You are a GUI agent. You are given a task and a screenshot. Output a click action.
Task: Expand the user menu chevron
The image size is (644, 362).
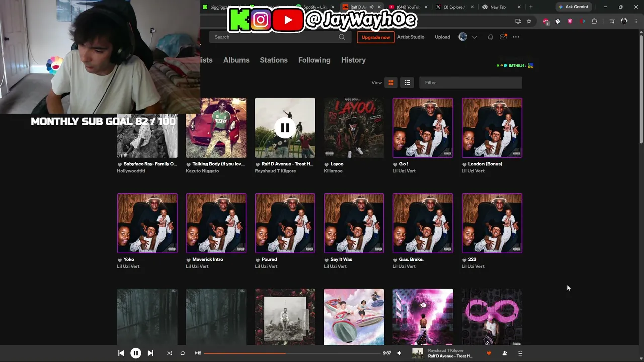click(x=474, y=37)
